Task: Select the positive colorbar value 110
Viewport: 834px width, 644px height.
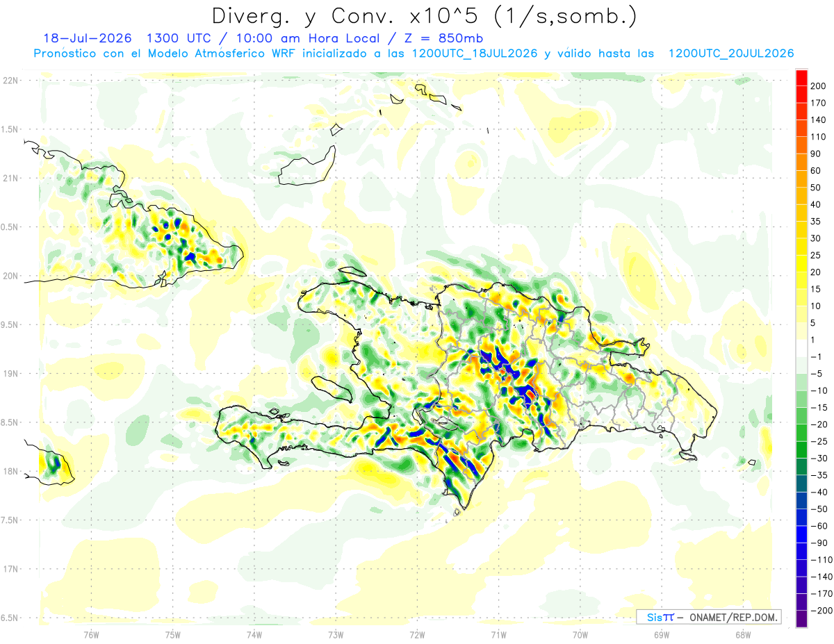Action: (818, 137)
